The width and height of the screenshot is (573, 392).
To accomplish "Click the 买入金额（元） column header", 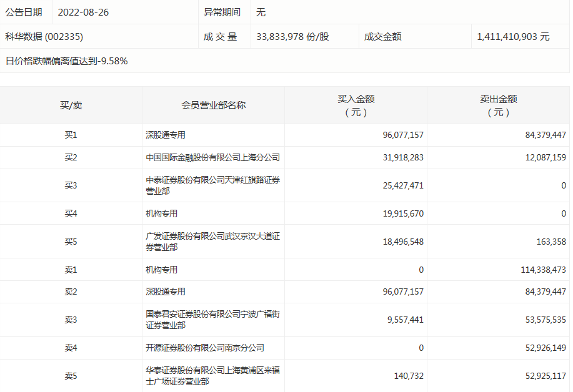I will coord(356,105).
